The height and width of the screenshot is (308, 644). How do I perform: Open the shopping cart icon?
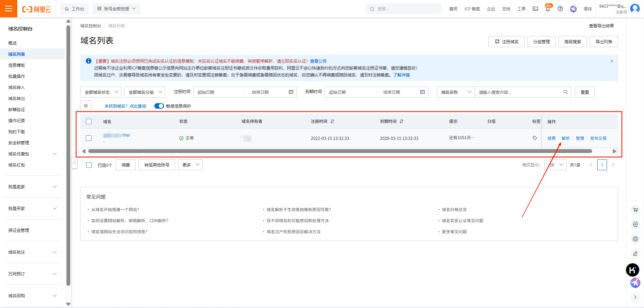(635, 210)
